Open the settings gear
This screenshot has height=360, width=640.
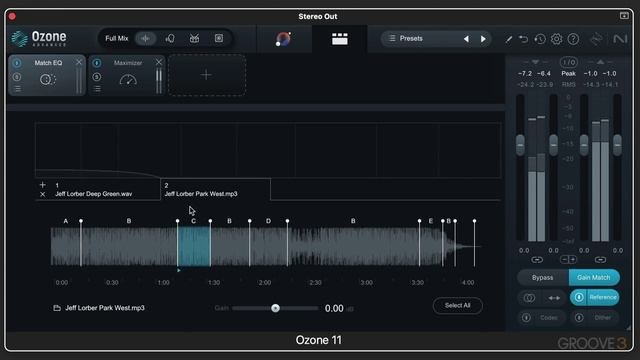(556, 39)
